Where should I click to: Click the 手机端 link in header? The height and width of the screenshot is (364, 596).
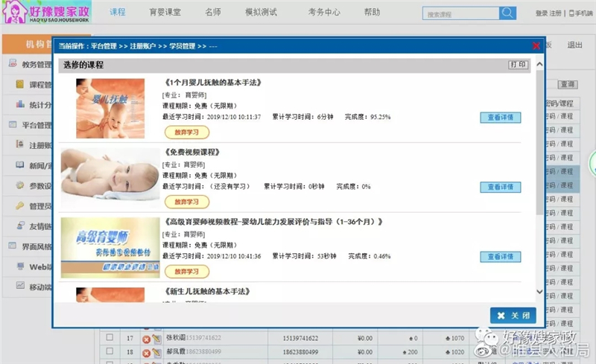(x=581, y=13)
